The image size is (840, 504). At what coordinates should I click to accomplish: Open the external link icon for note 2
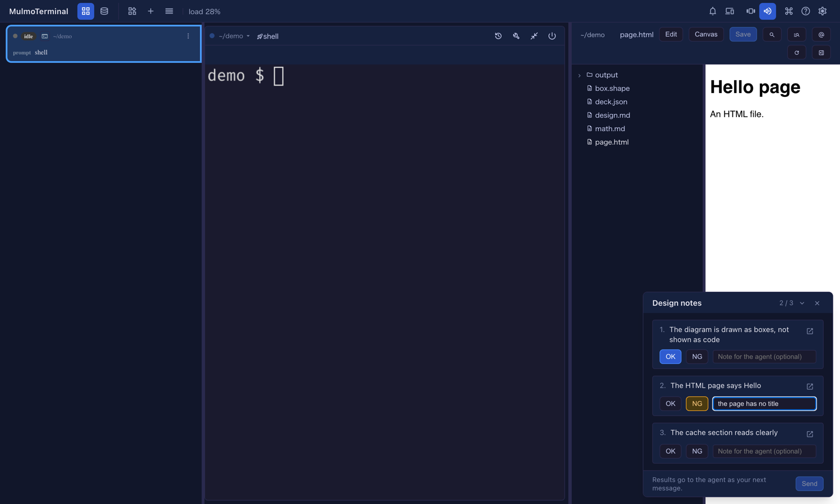coord(810,386)
